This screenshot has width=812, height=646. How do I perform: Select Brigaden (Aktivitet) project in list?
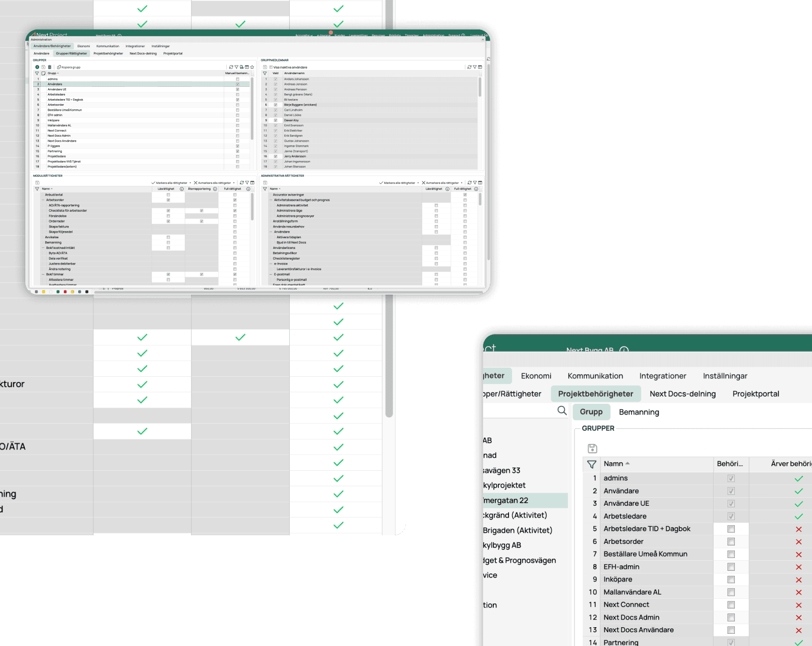[518, 530]
